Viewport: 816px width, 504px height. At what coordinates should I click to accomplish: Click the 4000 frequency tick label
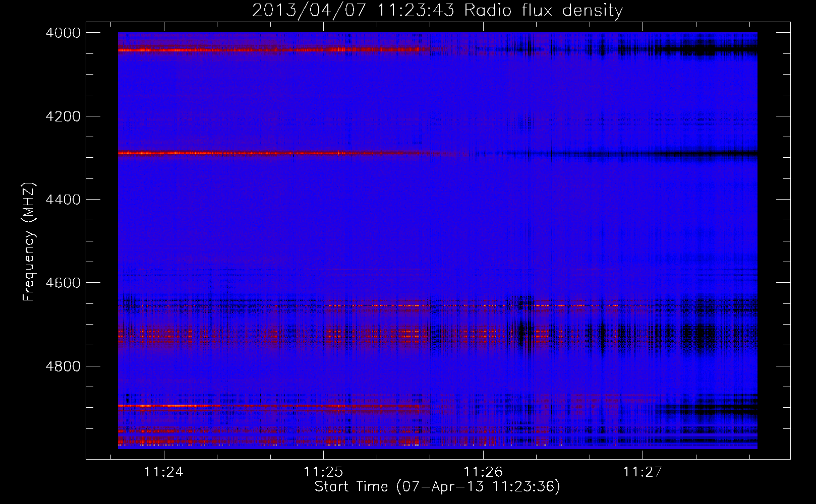click(63, 33)
